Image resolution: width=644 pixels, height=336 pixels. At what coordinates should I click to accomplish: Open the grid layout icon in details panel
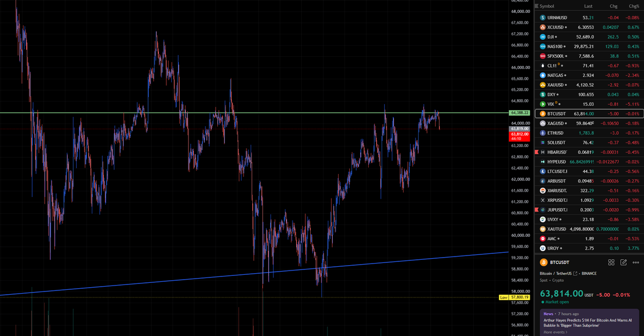[611, 262]
